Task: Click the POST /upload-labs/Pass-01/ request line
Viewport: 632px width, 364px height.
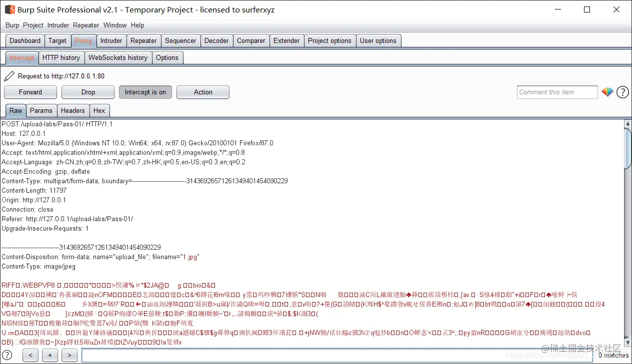Action: (57, 124)
